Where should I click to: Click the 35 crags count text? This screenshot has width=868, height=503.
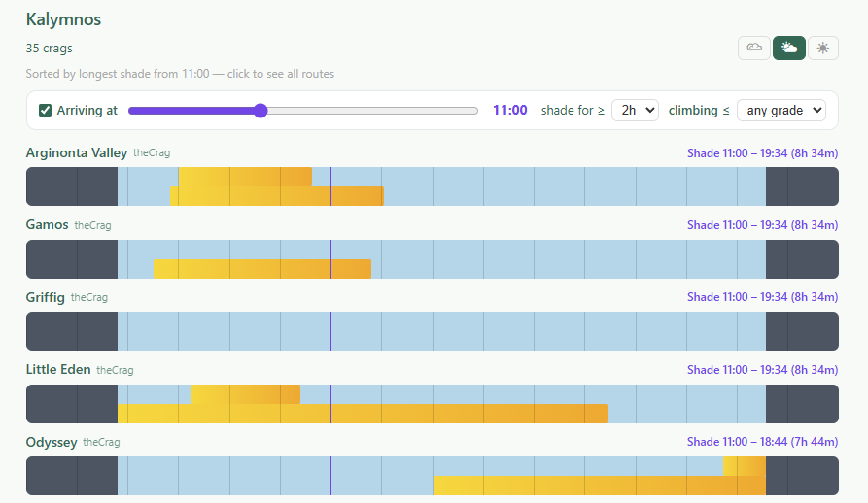(x=50, y=49)
